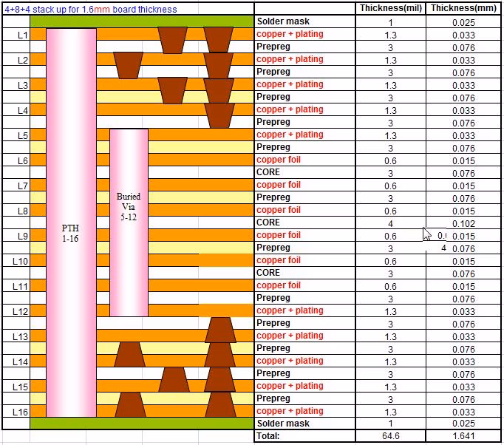Select the pink PTH 1-16 via shape
Screen dimensions: 504x445
click(72, 222)
